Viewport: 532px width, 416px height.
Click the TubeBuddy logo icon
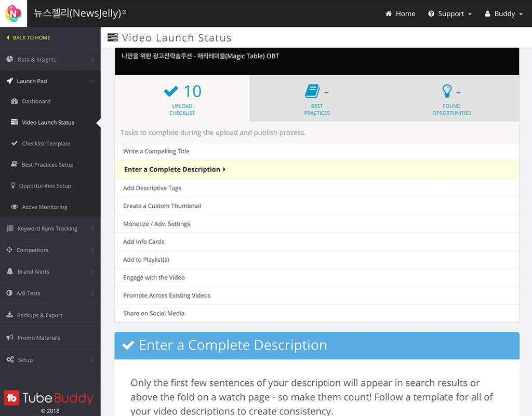point(11,398)
